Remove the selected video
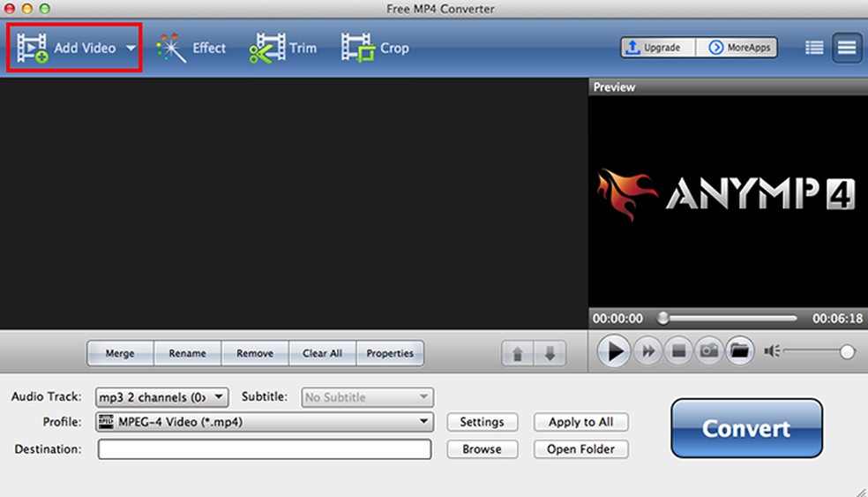 tap(255, 353)
